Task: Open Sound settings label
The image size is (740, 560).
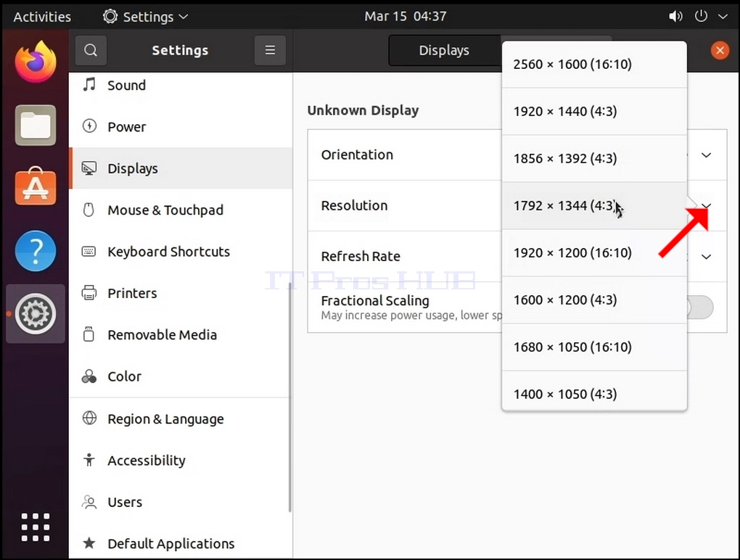Action: click(126, 86)
